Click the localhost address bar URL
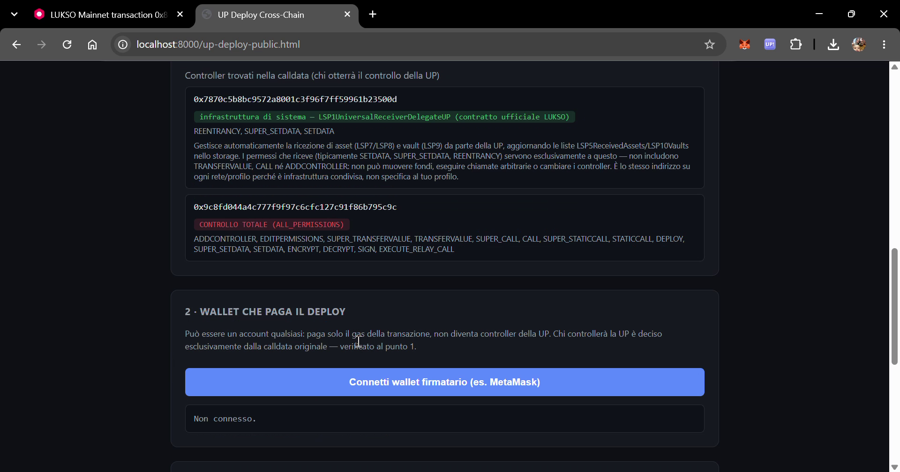 coord(218,44)
